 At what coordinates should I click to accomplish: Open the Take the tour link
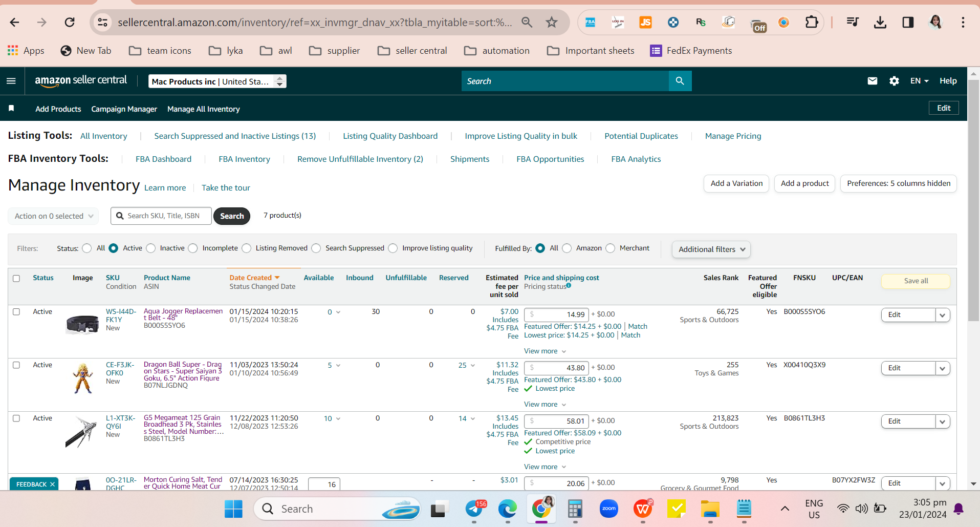point(226,188)
